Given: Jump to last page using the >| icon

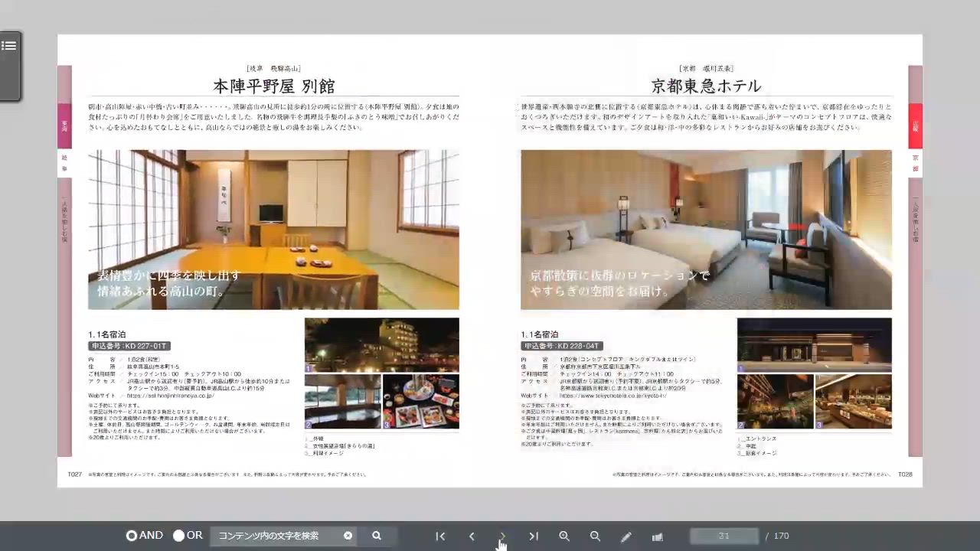Looking at the screenshot, I should [534, 536].
